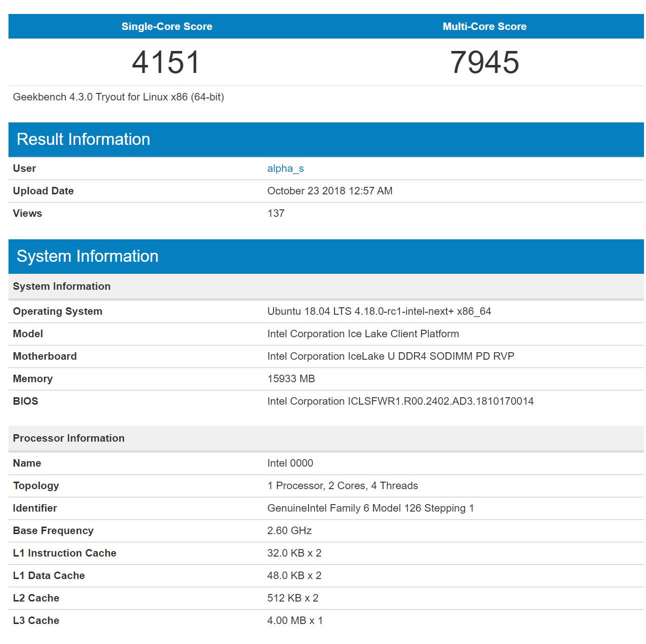Click the GenuineIntel Family 6 identifier value

[x=370, y=508]
